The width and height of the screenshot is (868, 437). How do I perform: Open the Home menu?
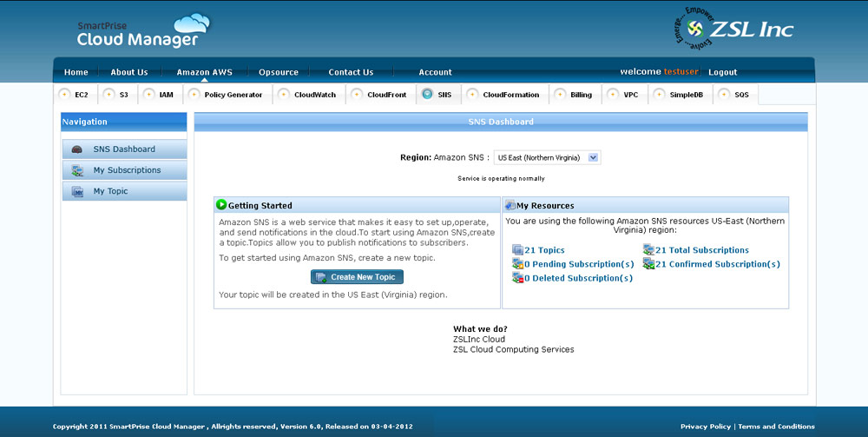[x=76, y=72]
